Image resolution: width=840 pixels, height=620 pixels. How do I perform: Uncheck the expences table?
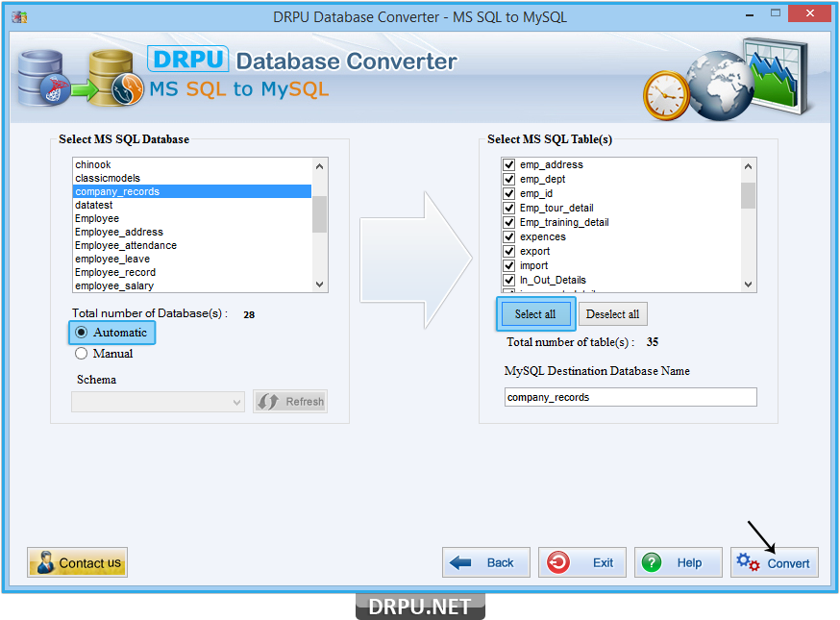click(x=509, y=236)
